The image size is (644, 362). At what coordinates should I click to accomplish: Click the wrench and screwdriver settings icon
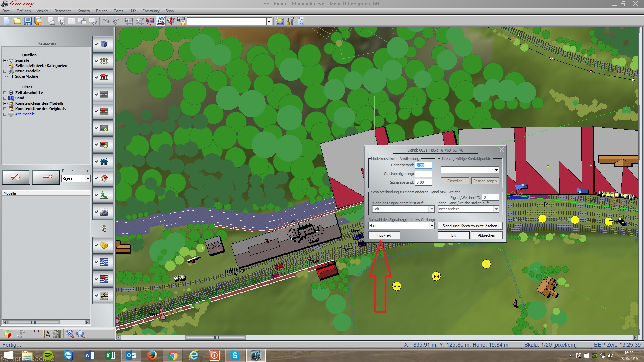(x=290, y=21)
